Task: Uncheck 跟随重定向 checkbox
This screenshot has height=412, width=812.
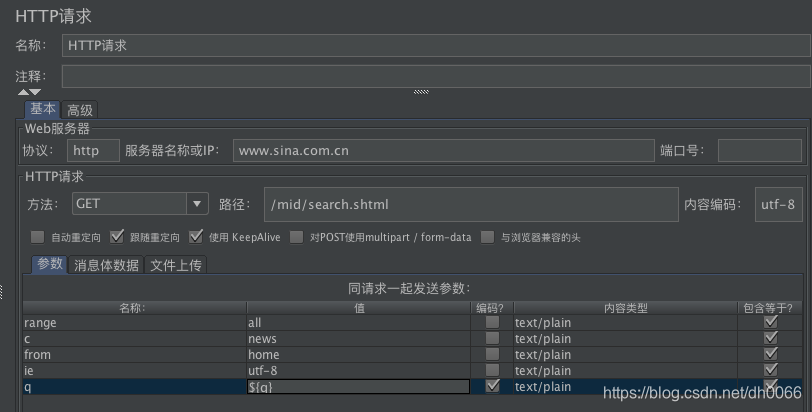Action: click(x=117, y=237)
